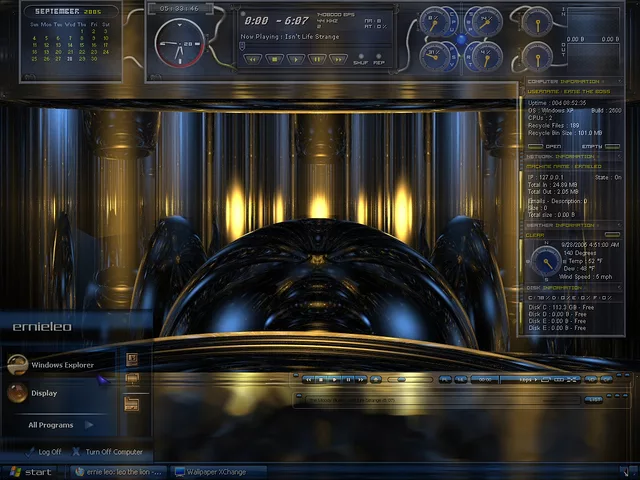Screen dimensions: 640x480
Task: Open Display from the Start menu
Action: click(x=44, y=393)
